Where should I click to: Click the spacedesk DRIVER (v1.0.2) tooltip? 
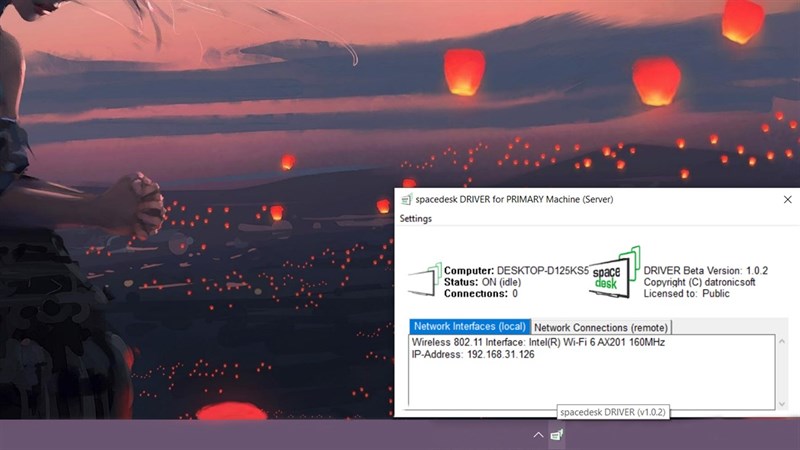click(613, 412)
